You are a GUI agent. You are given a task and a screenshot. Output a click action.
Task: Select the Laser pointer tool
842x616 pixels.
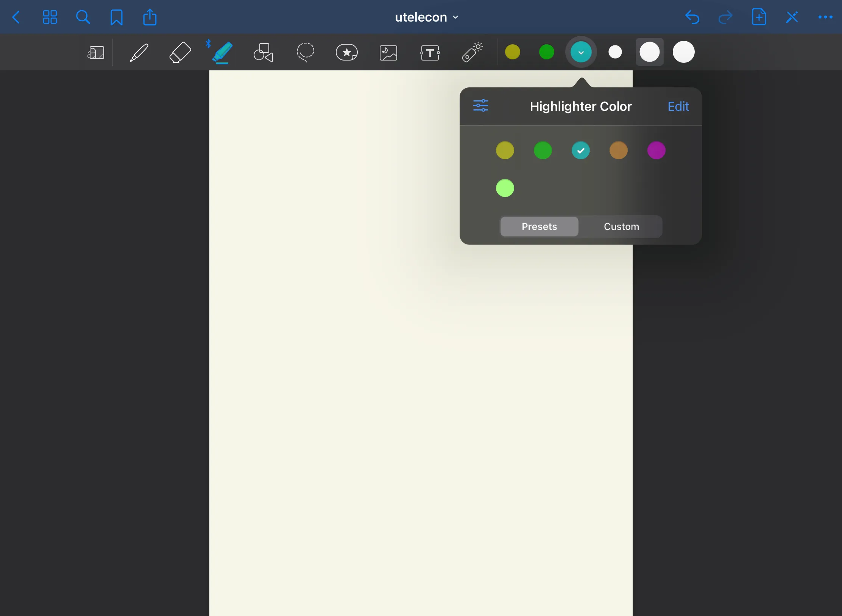click(472, 52)
